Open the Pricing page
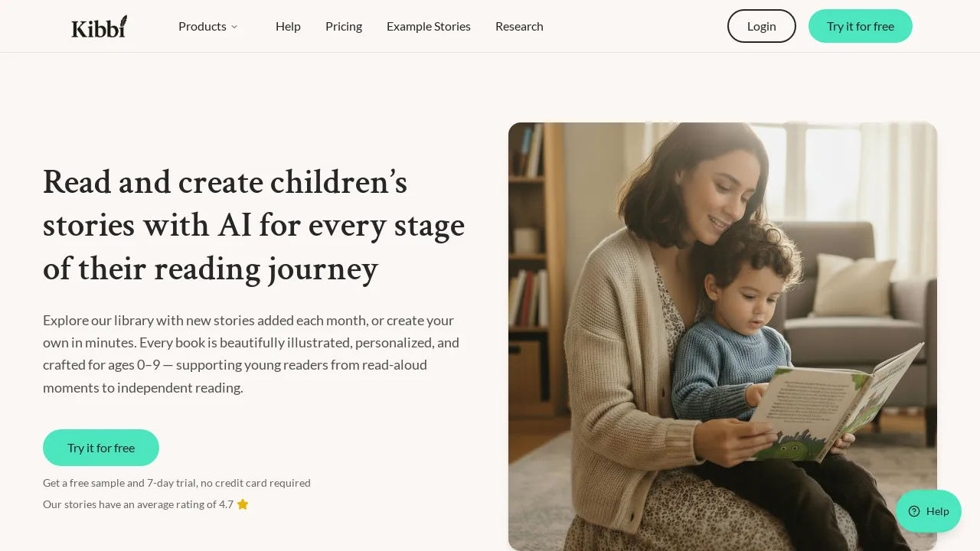 click(x=344, y=26)
